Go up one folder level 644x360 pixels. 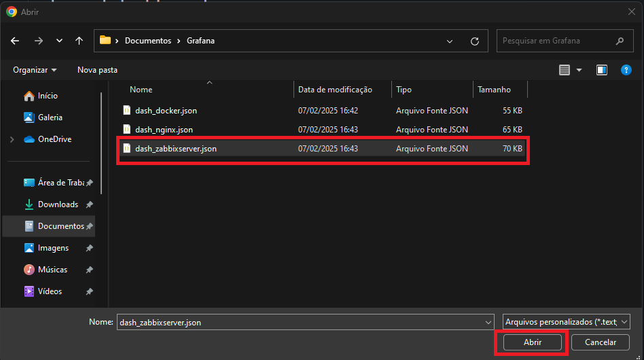tap(79, 41)
